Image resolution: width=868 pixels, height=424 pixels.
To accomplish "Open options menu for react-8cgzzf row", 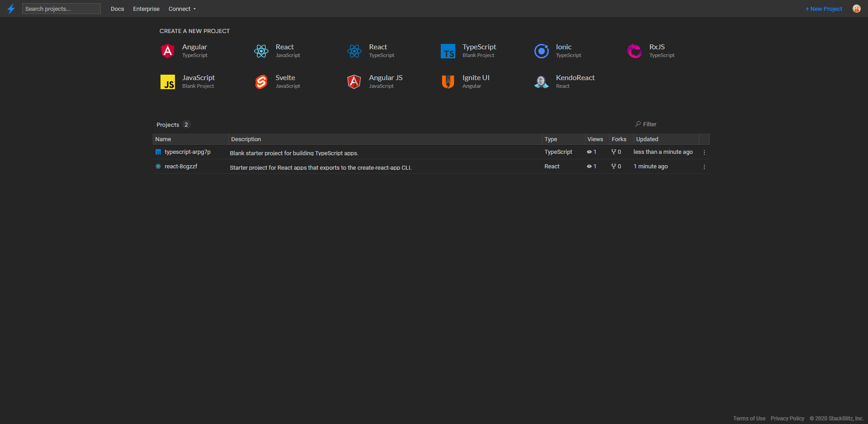I will (704, 167).
